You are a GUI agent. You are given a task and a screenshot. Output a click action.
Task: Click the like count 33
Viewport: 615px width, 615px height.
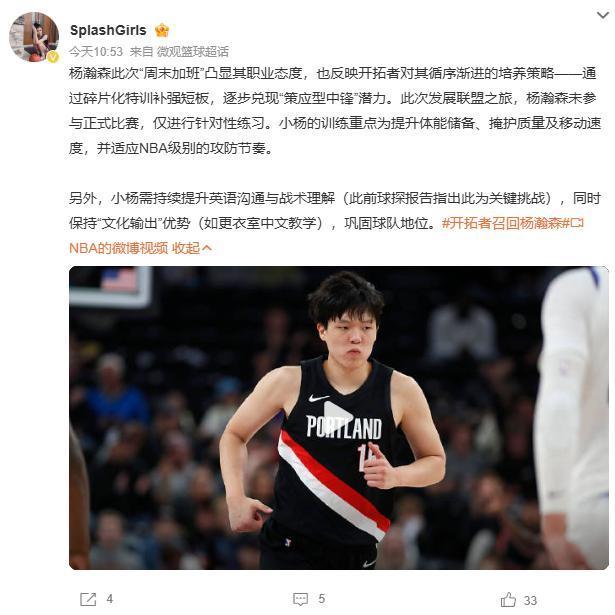(530, 600)
